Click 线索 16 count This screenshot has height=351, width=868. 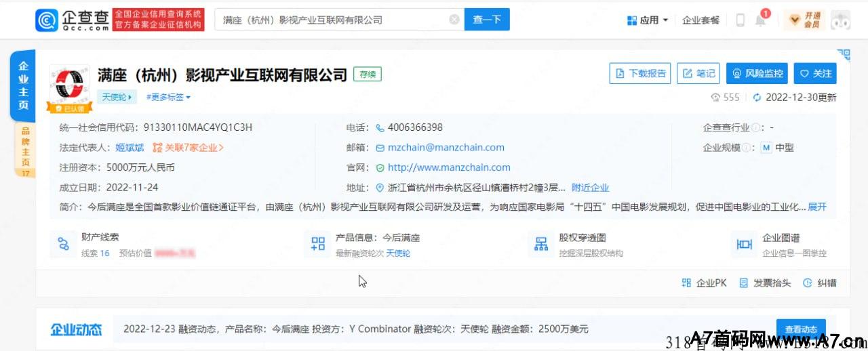click(96, 253)
